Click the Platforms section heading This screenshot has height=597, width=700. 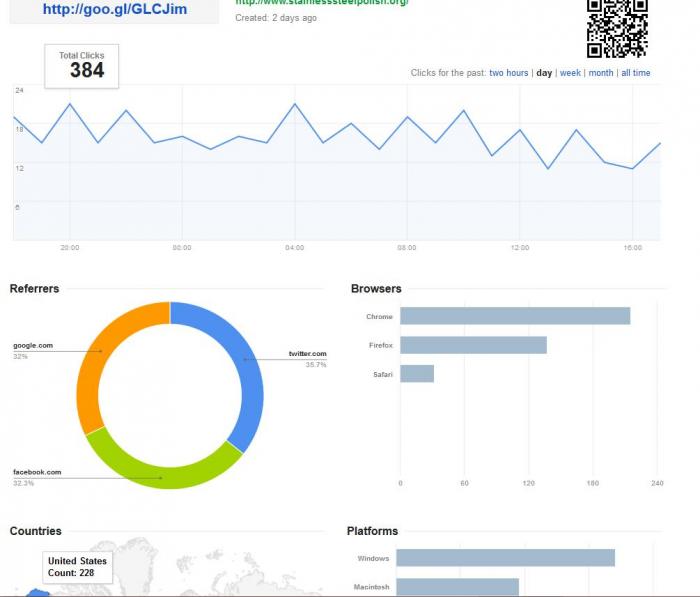pyautogui.click(x=372, y=531)
